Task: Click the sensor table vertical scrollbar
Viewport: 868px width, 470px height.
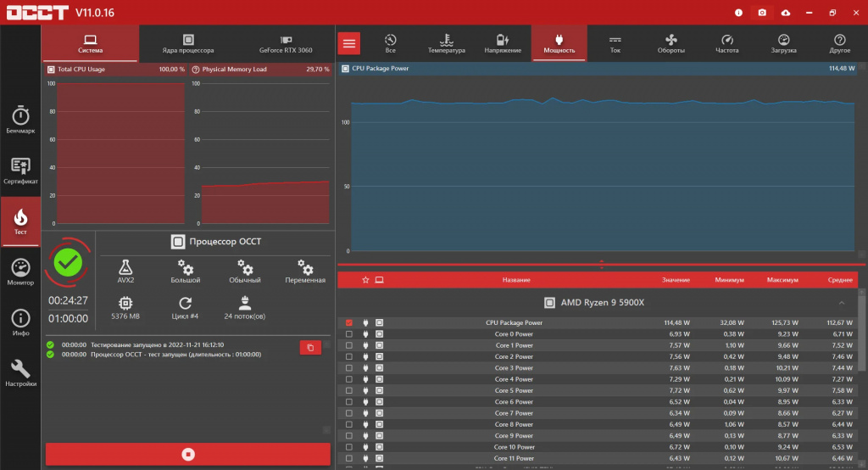Action: click(861, 333)
